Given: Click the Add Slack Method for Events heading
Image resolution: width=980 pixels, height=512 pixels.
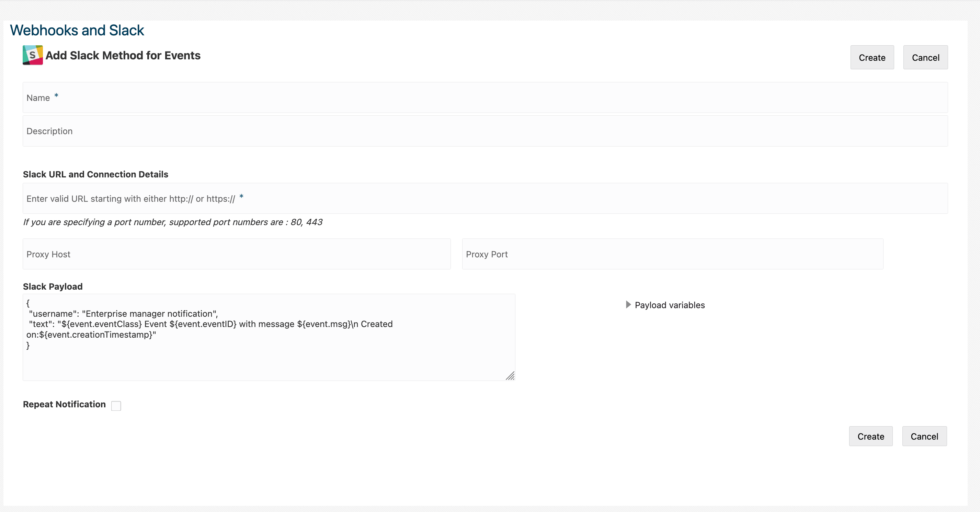Looking at the screenshot, I should click(123, 56).
